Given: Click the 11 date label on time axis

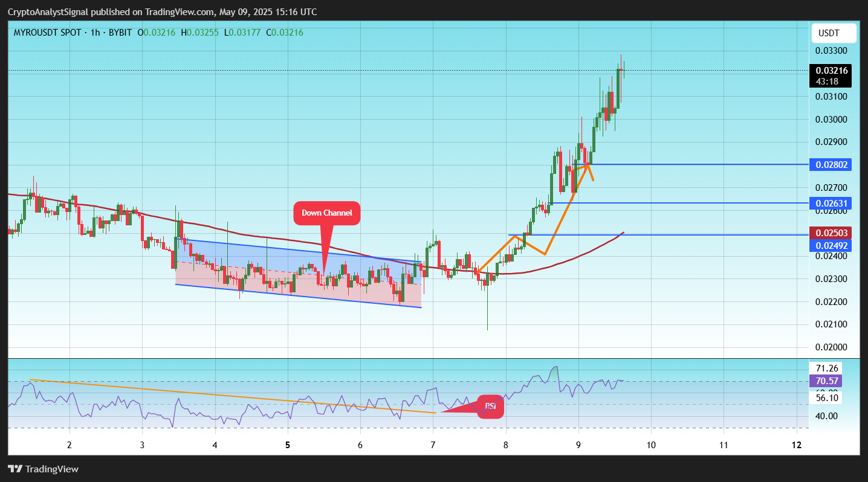Looking at the screenshot, I should tap(724, 445).
